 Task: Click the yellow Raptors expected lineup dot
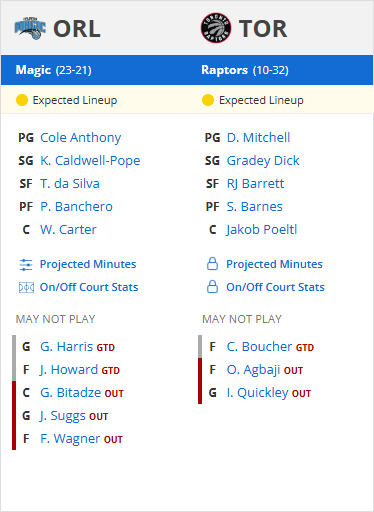click(x=208, y=100)
